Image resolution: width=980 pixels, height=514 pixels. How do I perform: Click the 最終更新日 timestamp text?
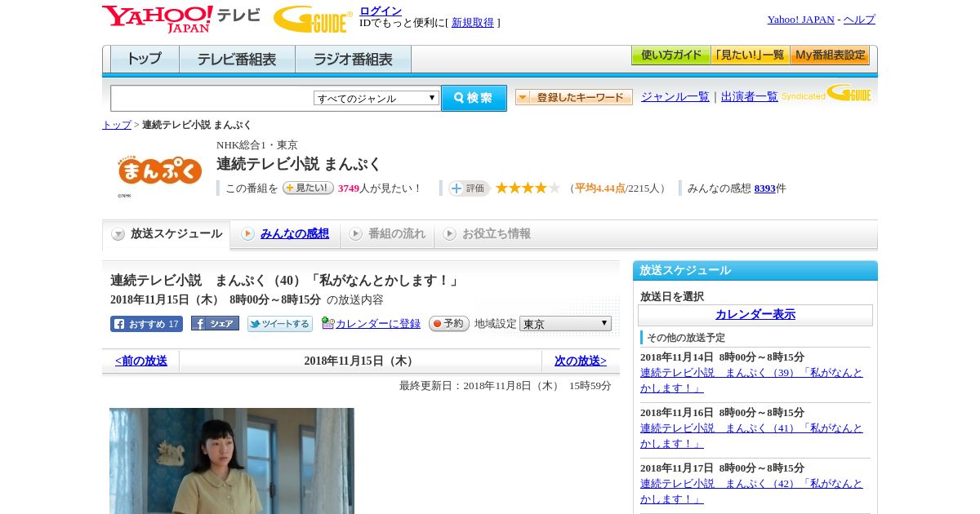tap(506, 386)
